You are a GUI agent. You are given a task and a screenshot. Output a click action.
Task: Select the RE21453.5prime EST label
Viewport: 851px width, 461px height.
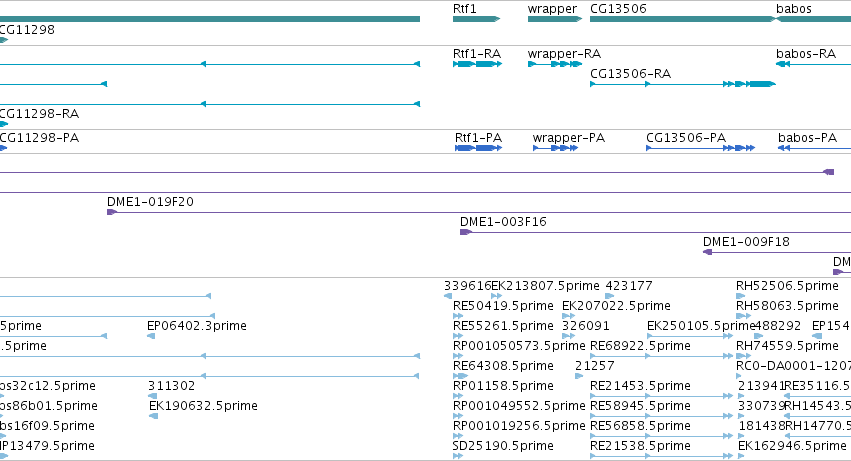(x=640, y=386)
